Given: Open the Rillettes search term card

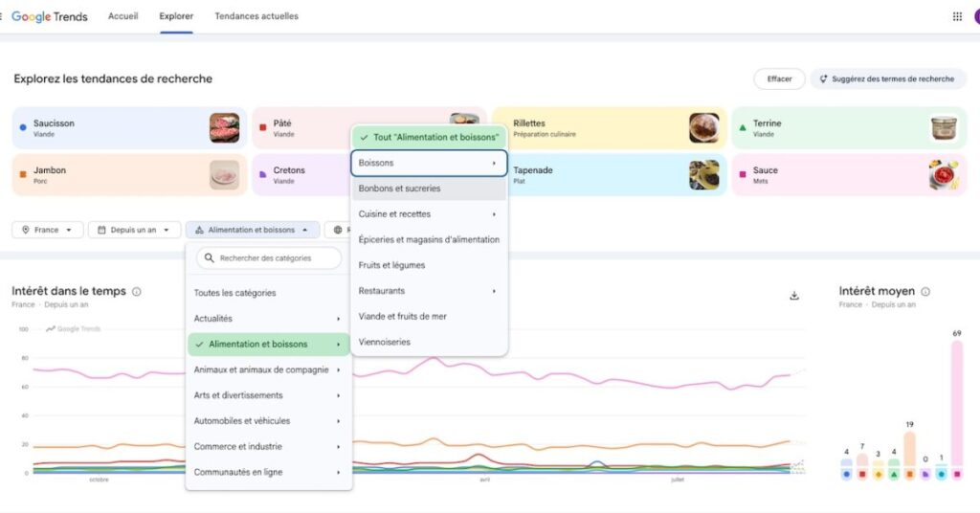Looking at the screenshot, I should [x=610, y=128].
